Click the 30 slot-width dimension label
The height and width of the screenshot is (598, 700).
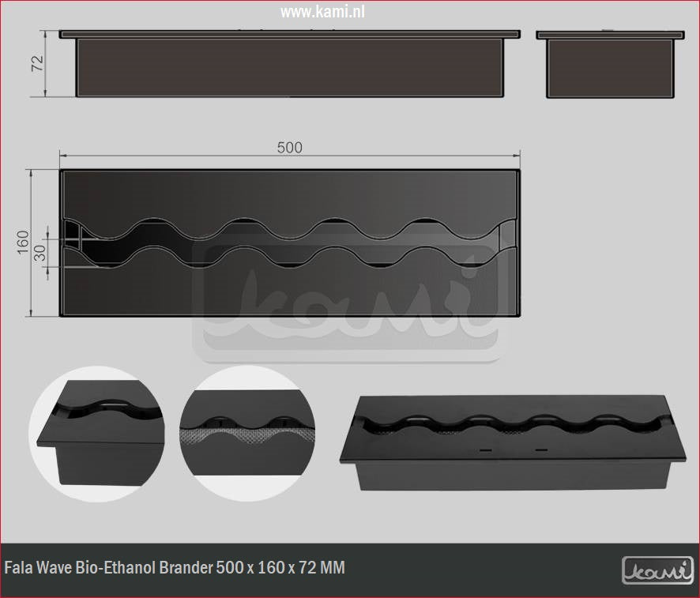coord(37,252)
